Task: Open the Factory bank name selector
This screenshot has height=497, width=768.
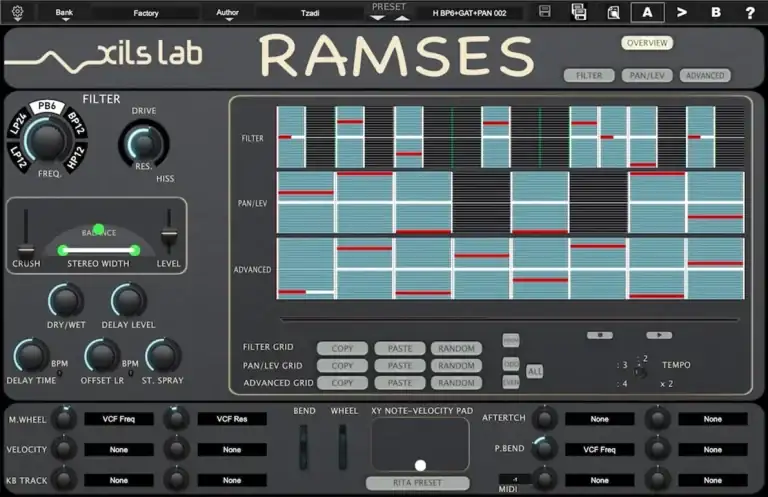Action: coord(146,13)
